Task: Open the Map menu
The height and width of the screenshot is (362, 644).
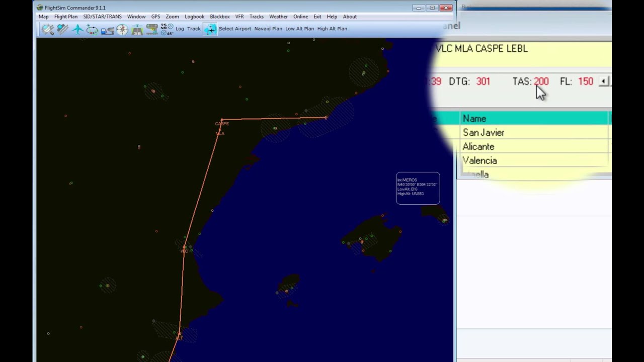Action: tap(44, 17)
